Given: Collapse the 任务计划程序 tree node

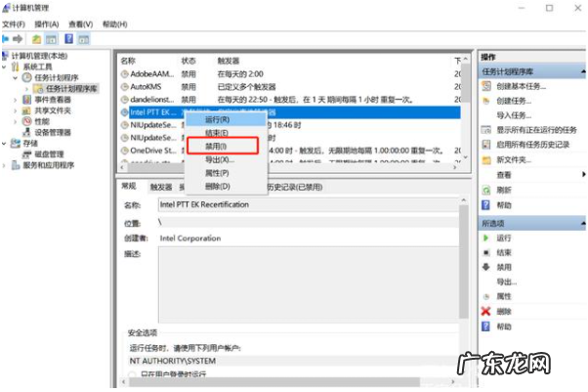Looking at the screenshot, I should 16,78.
